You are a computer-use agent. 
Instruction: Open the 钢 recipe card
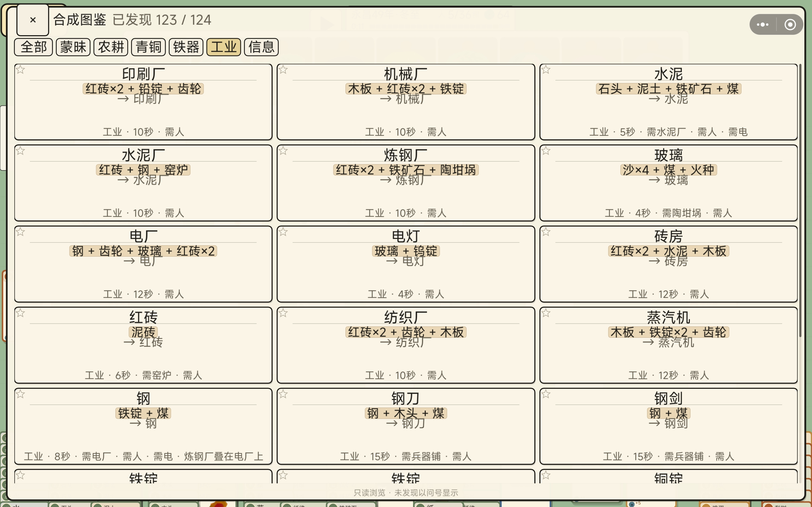tap(143, 426)
